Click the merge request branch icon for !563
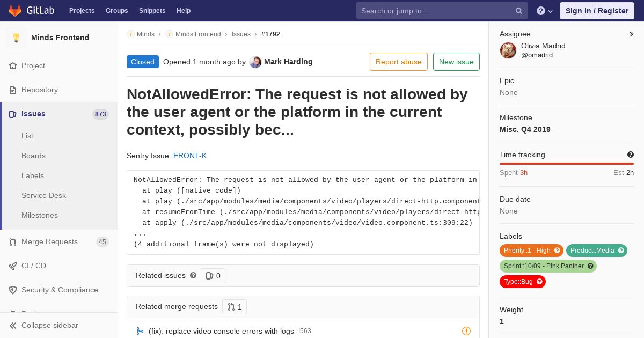Screen dimensions: 644x338 point(140,331)
